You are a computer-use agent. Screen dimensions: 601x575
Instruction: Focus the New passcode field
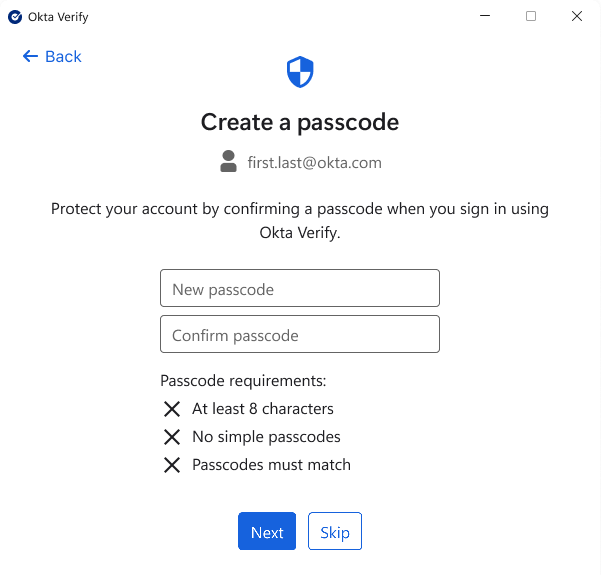[300, 289]
